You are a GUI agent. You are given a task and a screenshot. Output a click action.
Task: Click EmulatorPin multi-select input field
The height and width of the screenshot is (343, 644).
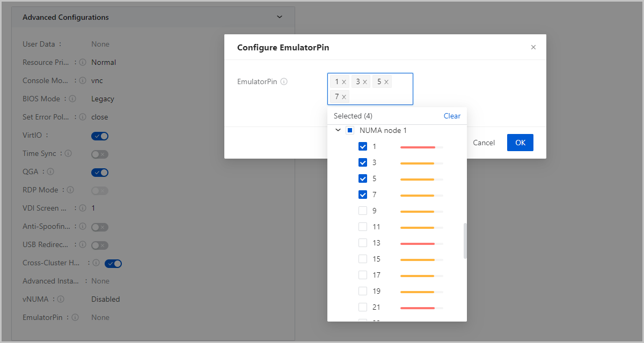pyautogui.click(x=370, y=89)
